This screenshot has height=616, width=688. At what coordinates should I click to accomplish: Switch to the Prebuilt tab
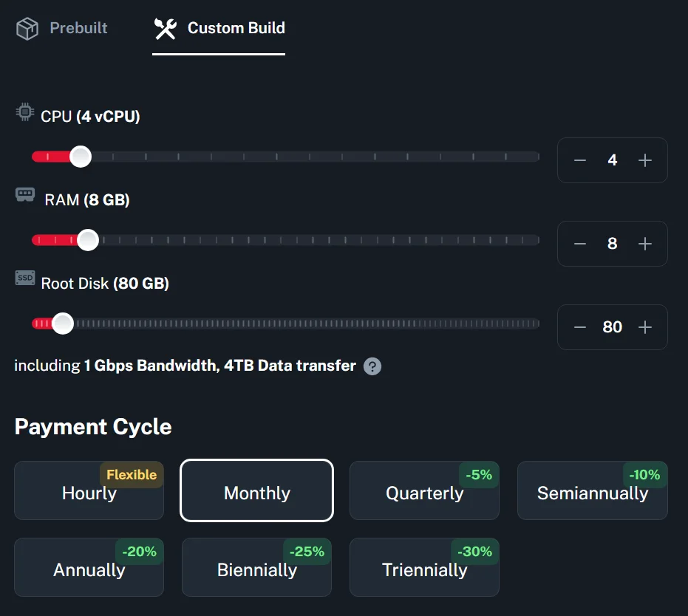tap(62, 29)
